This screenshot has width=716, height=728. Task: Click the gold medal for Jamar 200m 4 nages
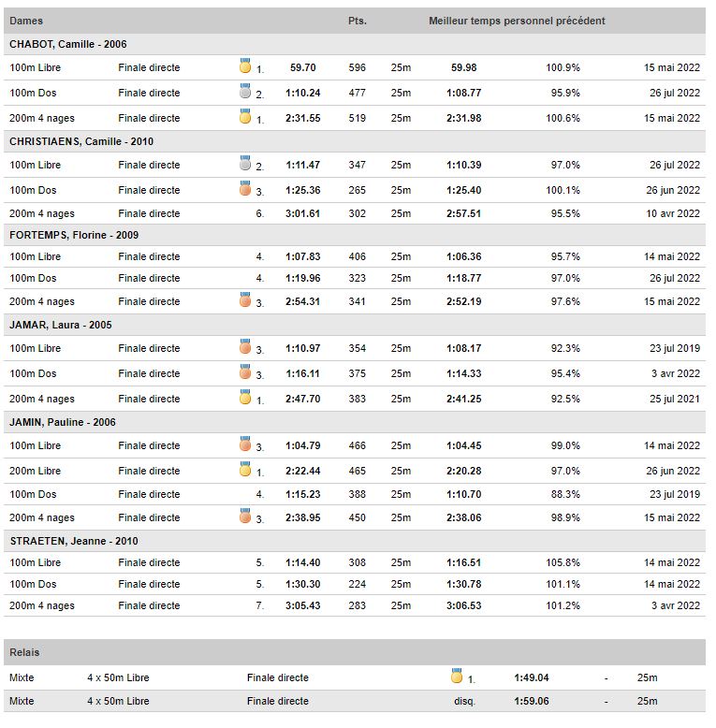pos(245,397)
